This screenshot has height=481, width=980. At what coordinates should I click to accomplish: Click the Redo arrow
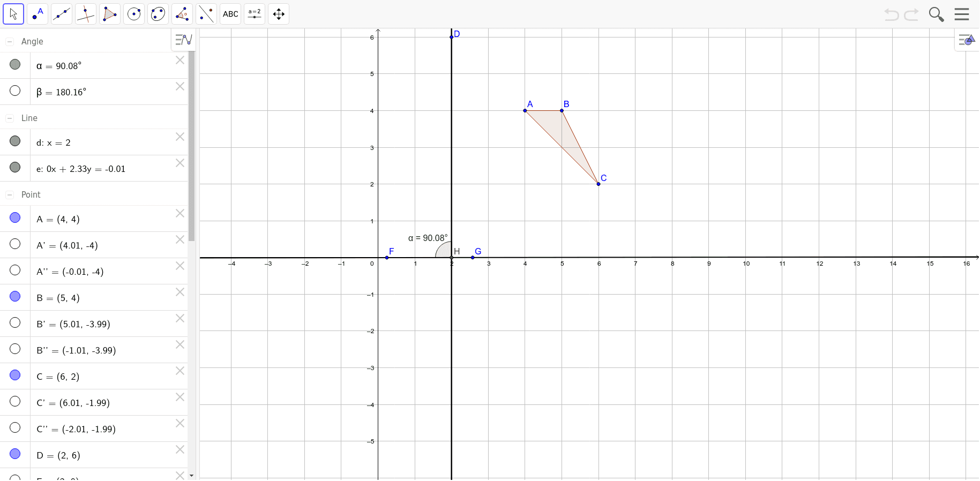point(911,14)
